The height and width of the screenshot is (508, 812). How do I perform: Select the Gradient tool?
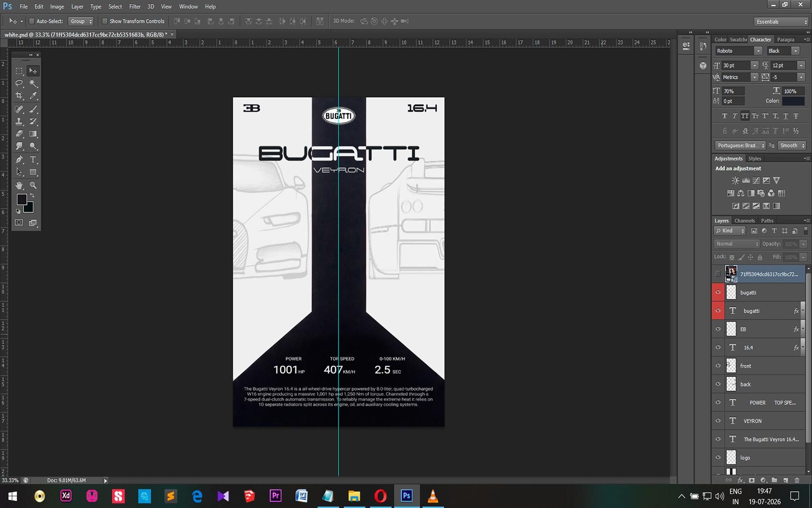[33, 134]
